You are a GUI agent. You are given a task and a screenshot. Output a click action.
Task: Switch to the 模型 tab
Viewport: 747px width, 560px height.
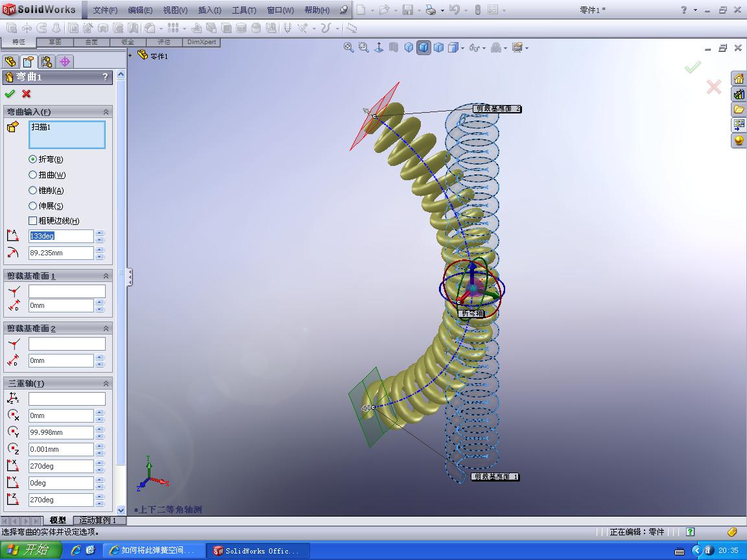58,520
